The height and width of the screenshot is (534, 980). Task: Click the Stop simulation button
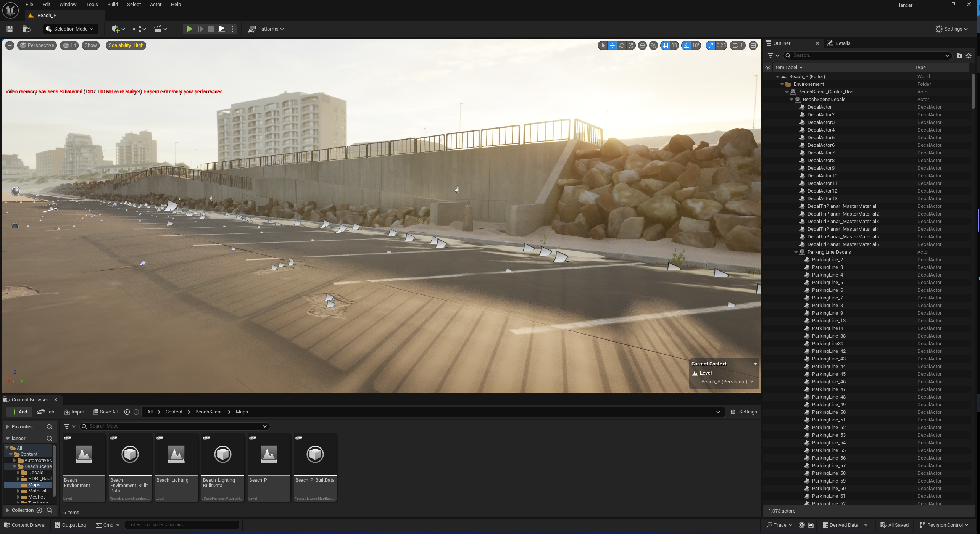[211, 29]
